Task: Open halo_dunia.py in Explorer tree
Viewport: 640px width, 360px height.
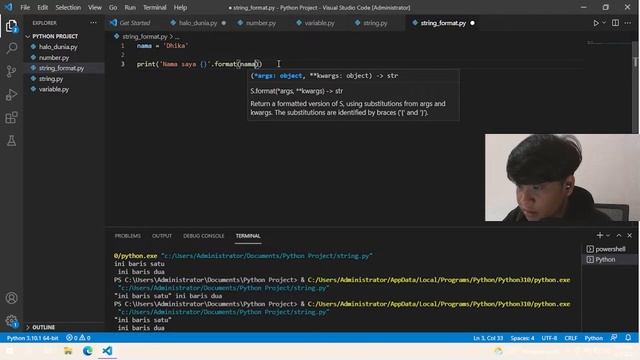Action: point(58,47)
